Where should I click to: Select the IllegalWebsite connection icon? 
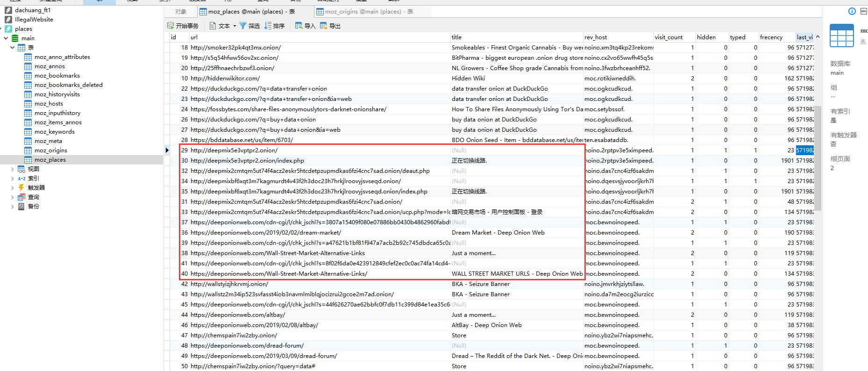point(8,19)
